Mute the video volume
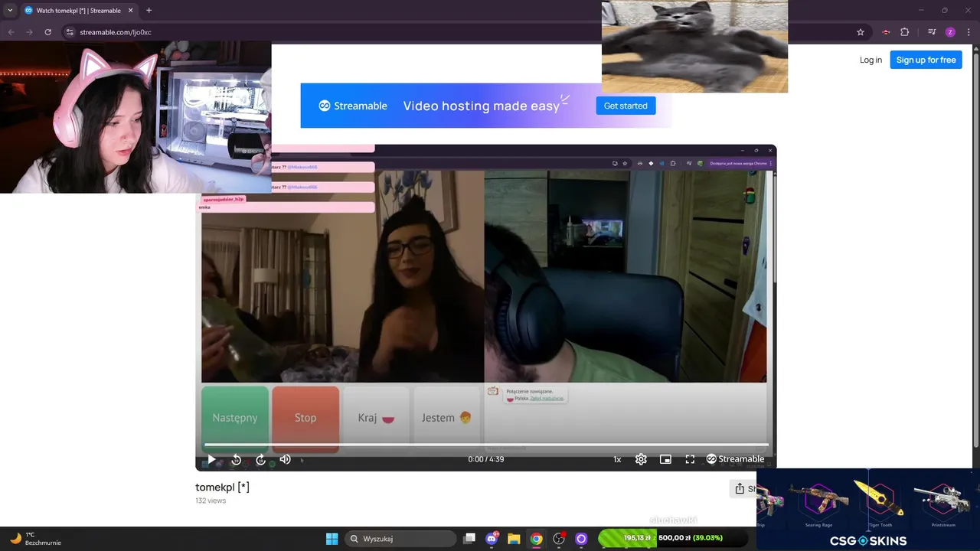This screenshot has width=980, height=551. pyautogui.click(x=285, y=459)
